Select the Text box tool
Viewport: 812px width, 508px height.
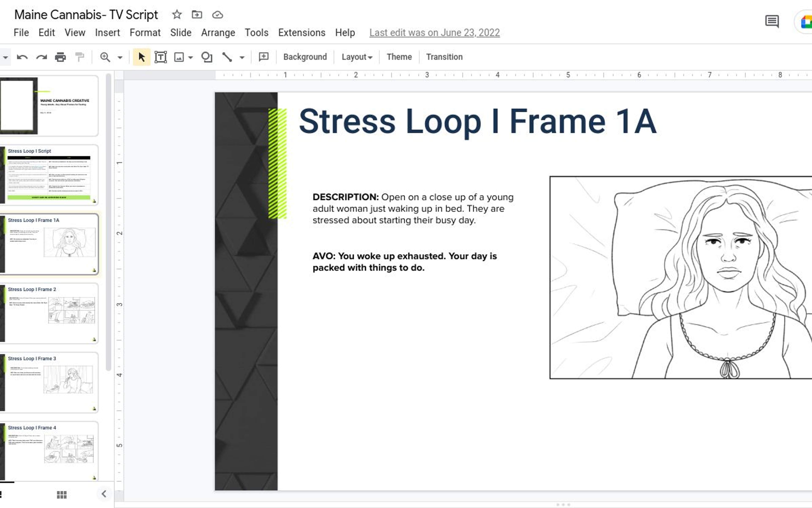(160, 57)
